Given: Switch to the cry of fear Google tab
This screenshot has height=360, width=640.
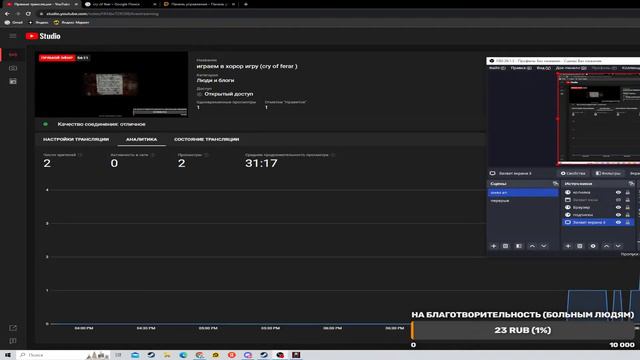Looking at the screenshot, I should click(120, 4).
